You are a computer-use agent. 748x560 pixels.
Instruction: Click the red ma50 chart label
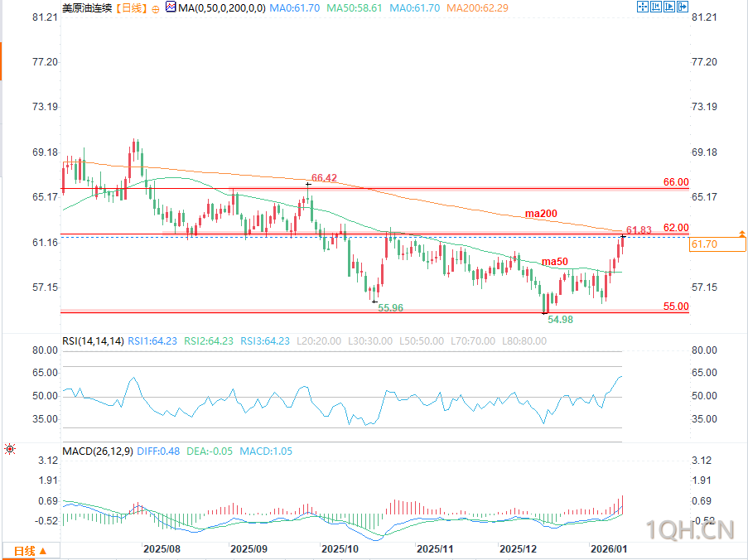555,262
